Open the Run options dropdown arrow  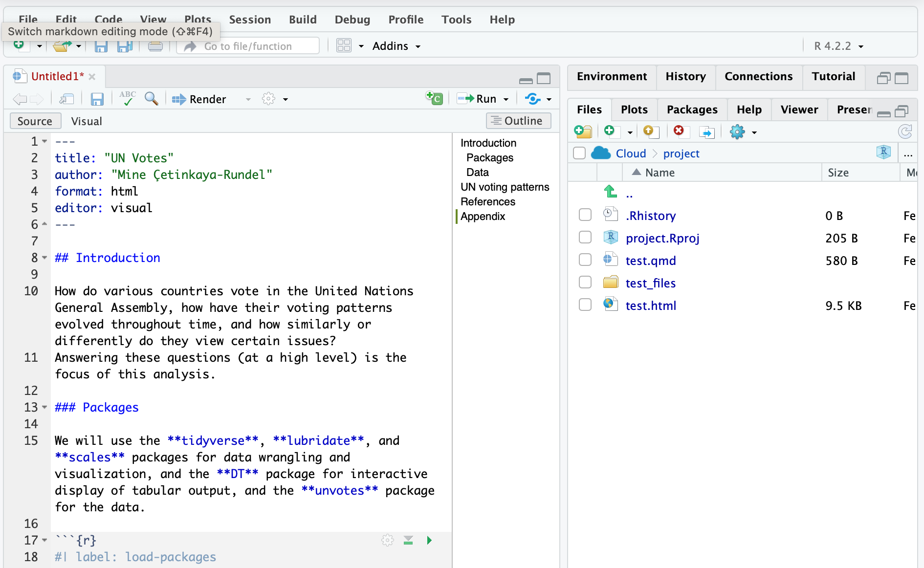(x=506, y=99)
